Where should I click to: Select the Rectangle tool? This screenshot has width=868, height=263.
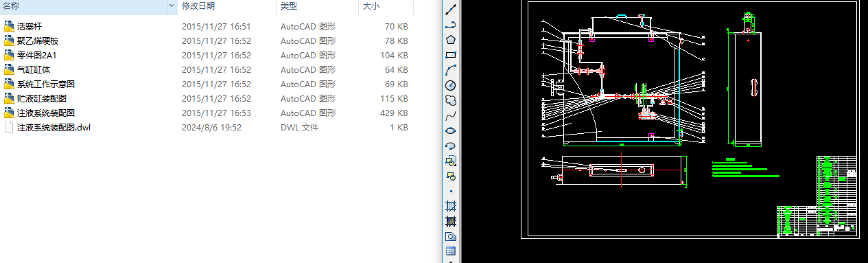coord(451,55)
